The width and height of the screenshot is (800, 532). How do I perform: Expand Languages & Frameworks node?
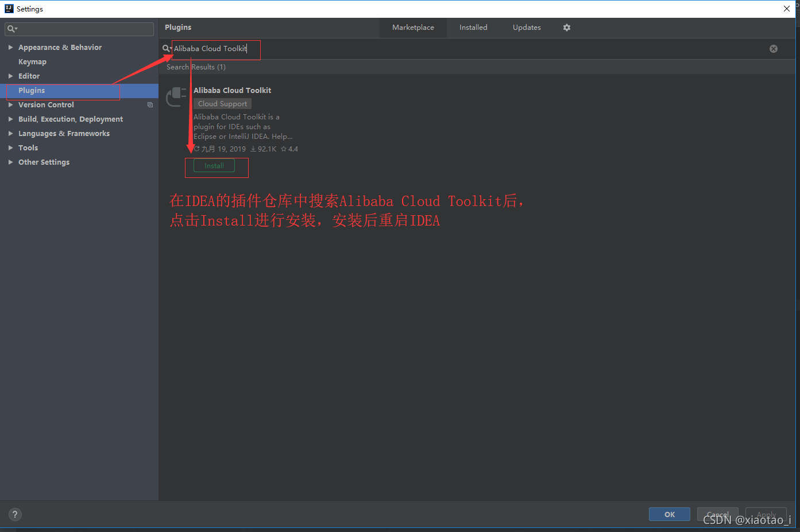click(x=10, y=134)
